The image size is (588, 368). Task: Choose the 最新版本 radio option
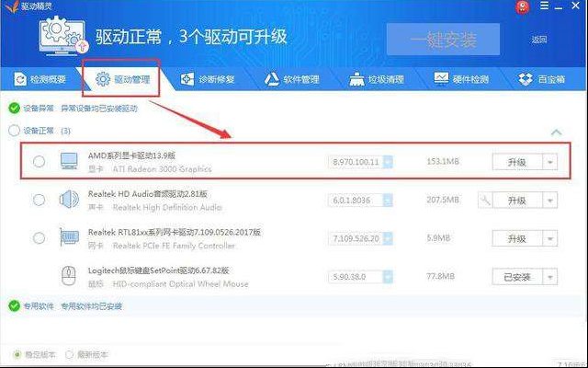70,354
